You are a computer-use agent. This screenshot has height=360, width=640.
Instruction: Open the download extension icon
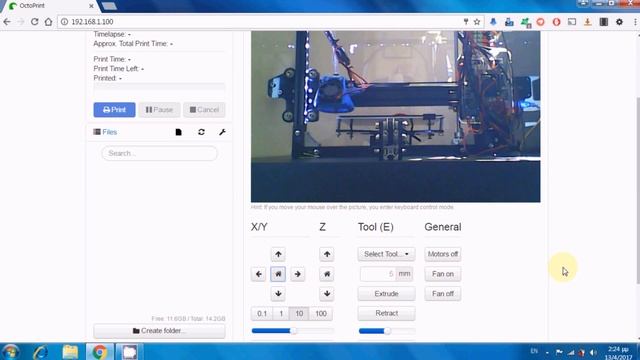587,22
